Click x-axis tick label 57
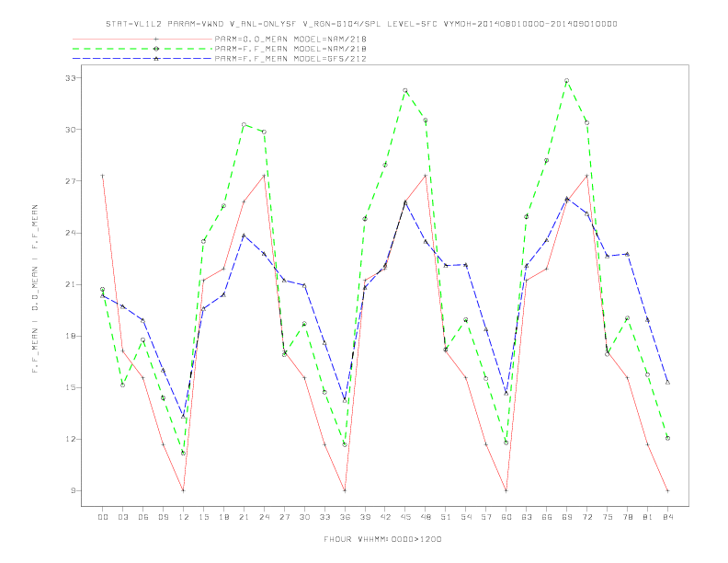Screen dimensions: 728x563 486,517
